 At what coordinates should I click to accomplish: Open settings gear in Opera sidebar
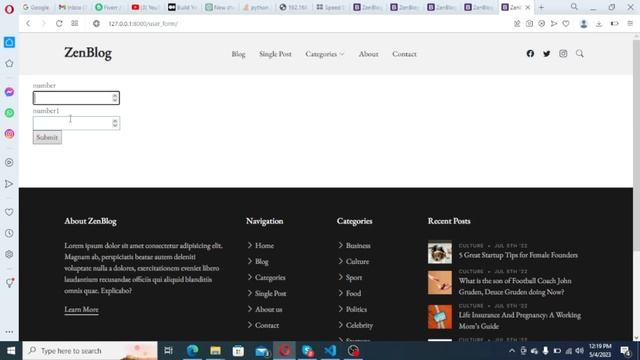[9, 254]
